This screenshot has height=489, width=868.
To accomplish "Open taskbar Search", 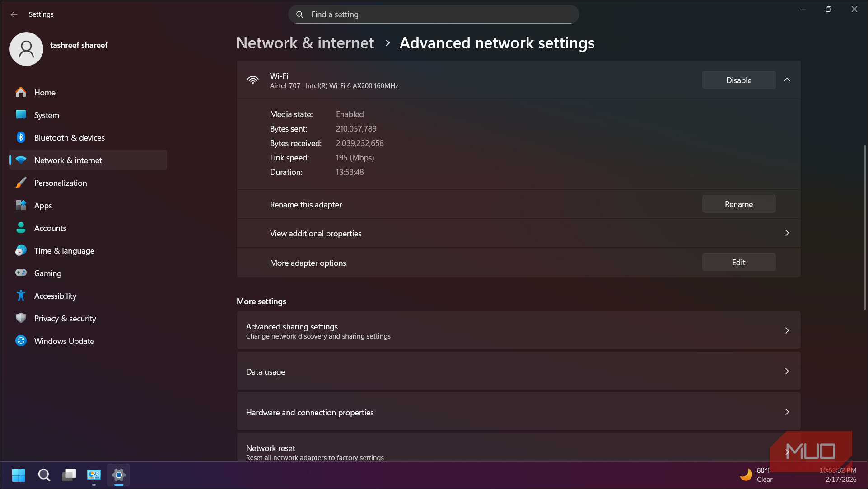I will pyautogui.click(x=44, y=475).
